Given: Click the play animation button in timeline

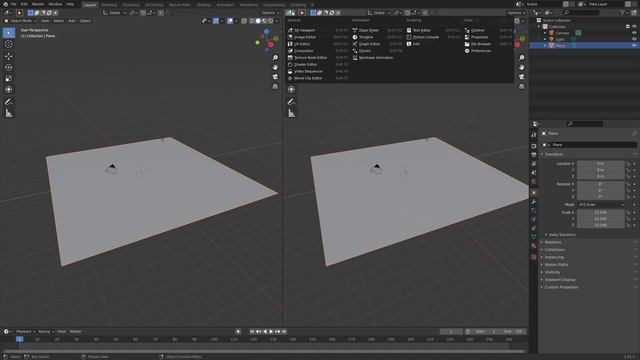Looking at the screenshot, I should [x=271, y=332].
